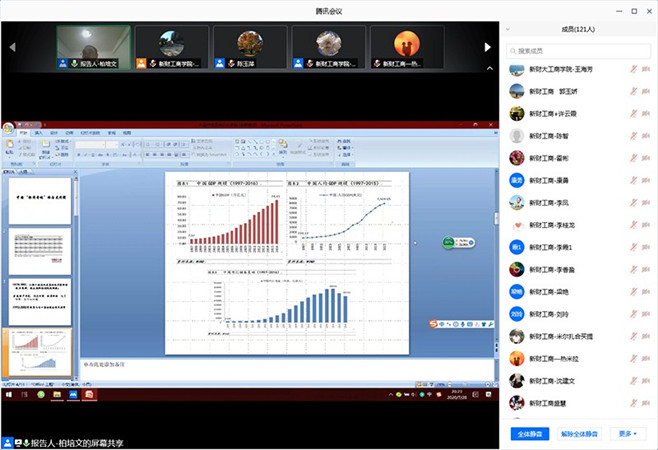658x450 pixels.
Task: Open the 更多 dropdown button
Action: (628, 434)
